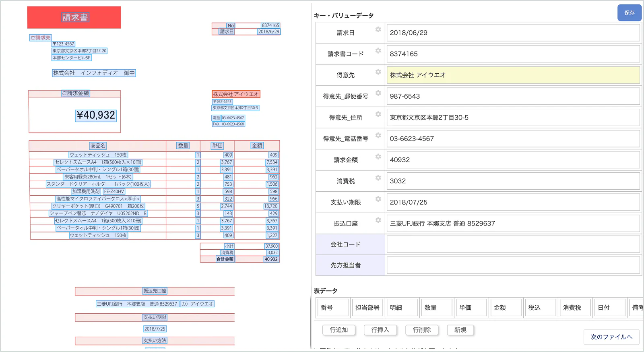This screenshot has height=352, width=644.
Task: Click the gear icon next to 支払い期限
Action: click(x=378, y=199)
